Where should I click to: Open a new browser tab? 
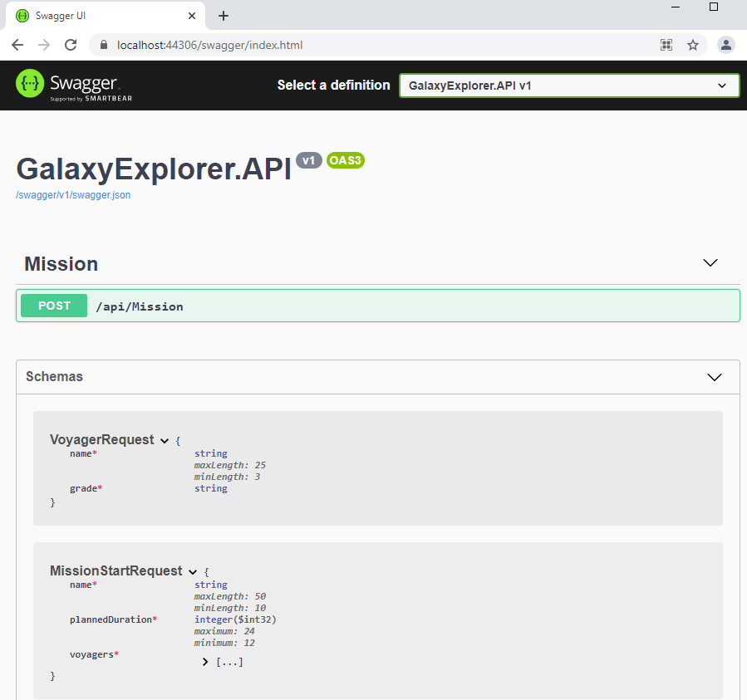[224, 16]
